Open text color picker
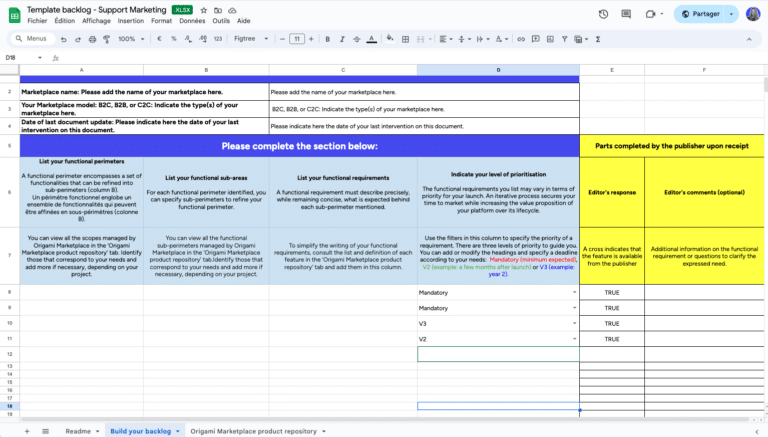The width and height of the screenshot is (768, 437). click(x=372, y=39)
